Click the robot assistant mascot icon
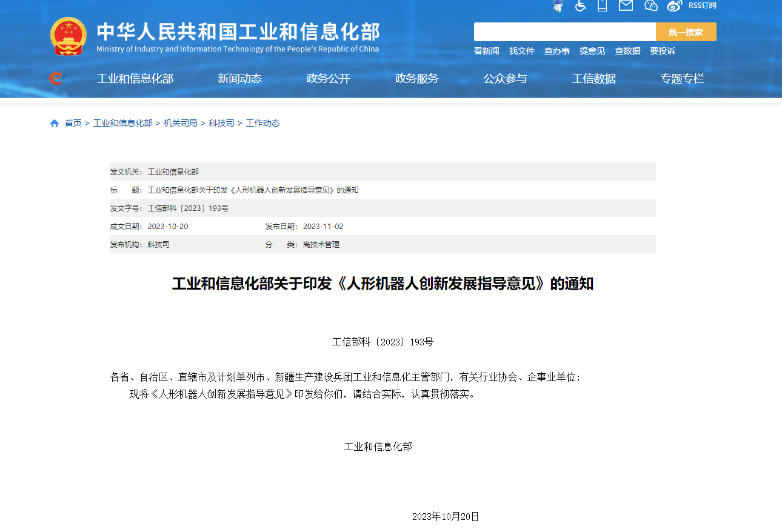 (x=558, y=5)
